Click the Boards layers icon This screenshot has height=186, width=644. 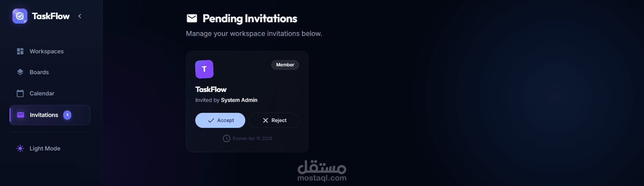(20, 72)
